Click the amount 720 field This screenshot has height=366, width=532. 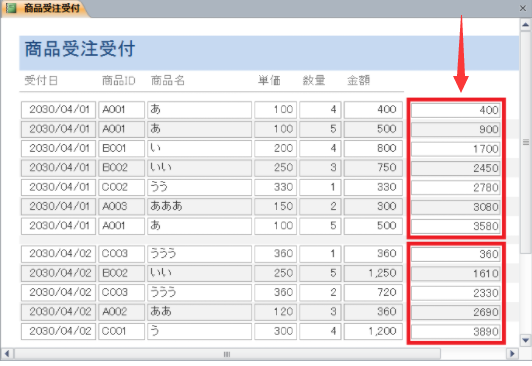point(373,293)
